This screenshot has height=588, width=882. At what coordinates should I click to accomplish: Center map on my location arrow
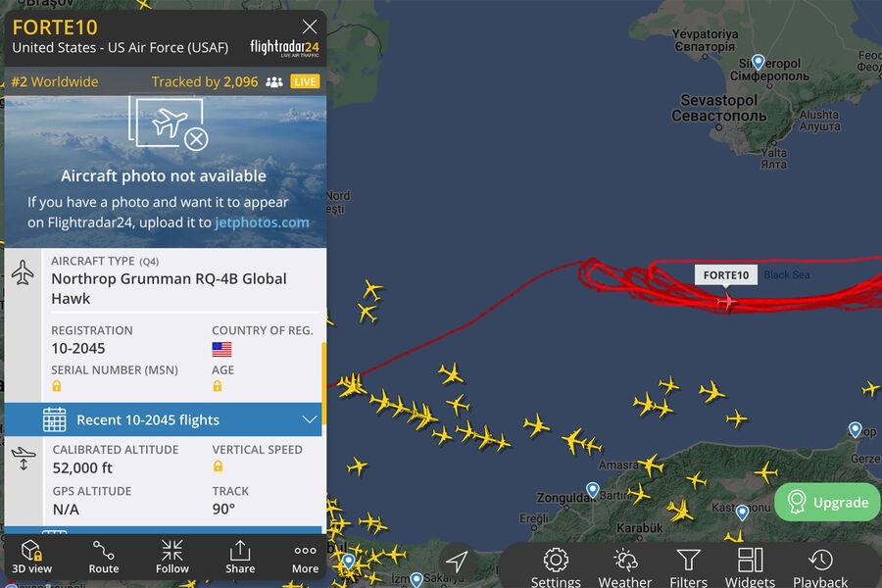456,561
